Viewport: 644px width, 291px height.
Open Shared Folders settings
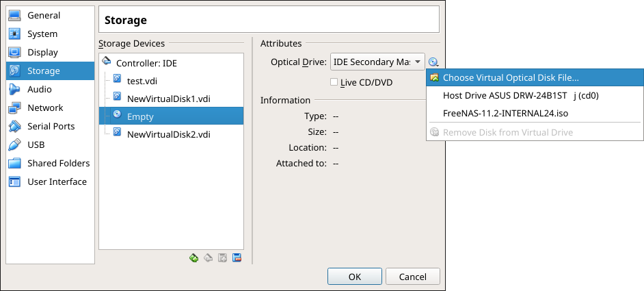tap(58, 164)
